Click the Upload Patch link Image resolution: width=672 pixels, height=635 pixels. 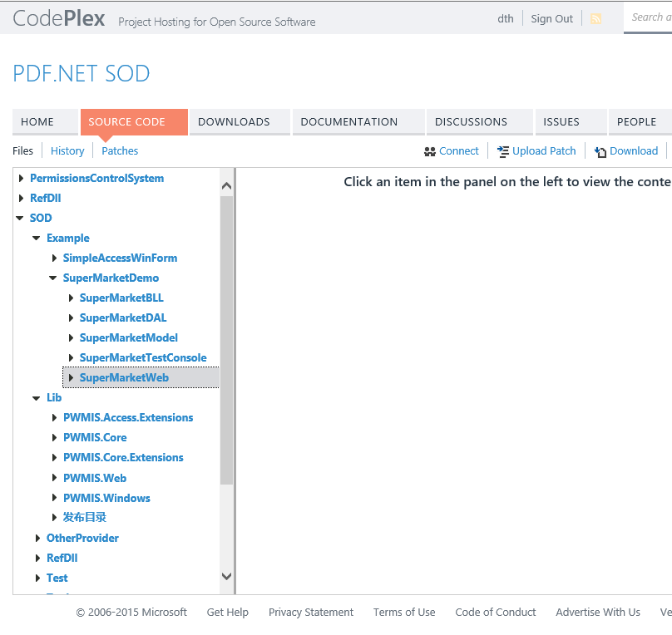(544, 151)
